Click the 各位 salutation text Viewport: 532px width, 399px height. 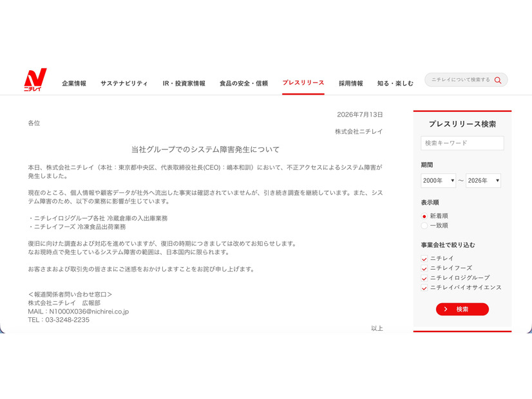tap(34, 123)
